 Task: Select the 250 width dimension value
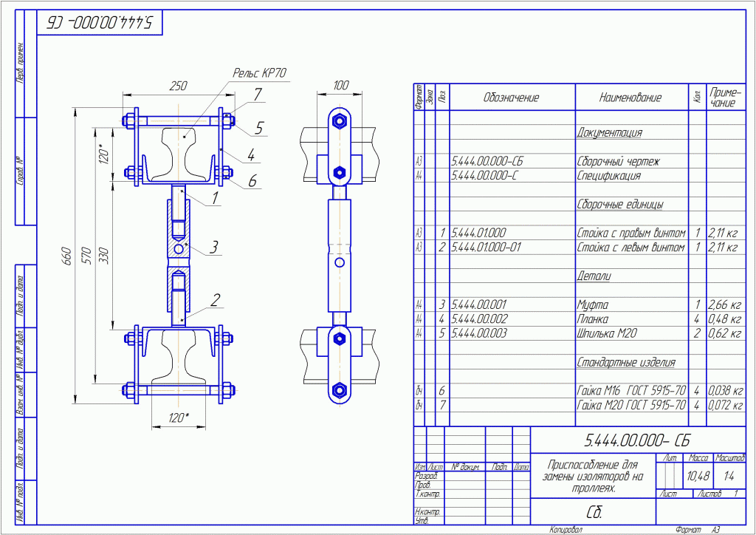(179, 86)
